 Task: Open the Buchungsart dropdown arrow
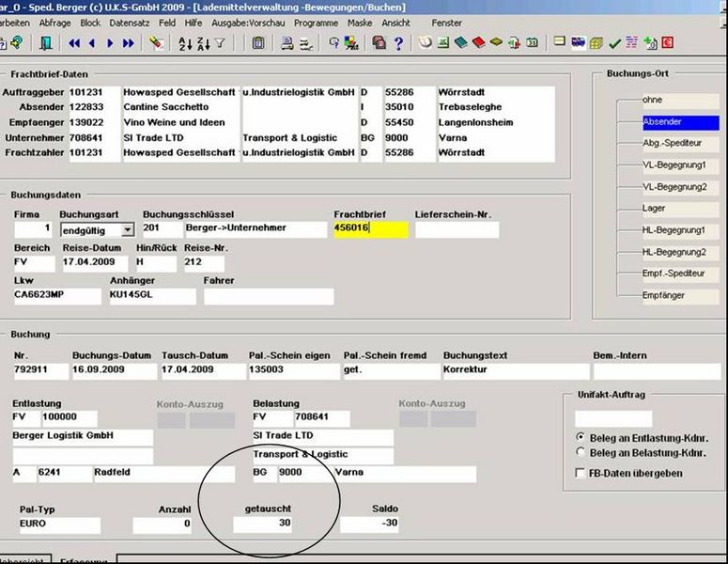pos(127,230)
